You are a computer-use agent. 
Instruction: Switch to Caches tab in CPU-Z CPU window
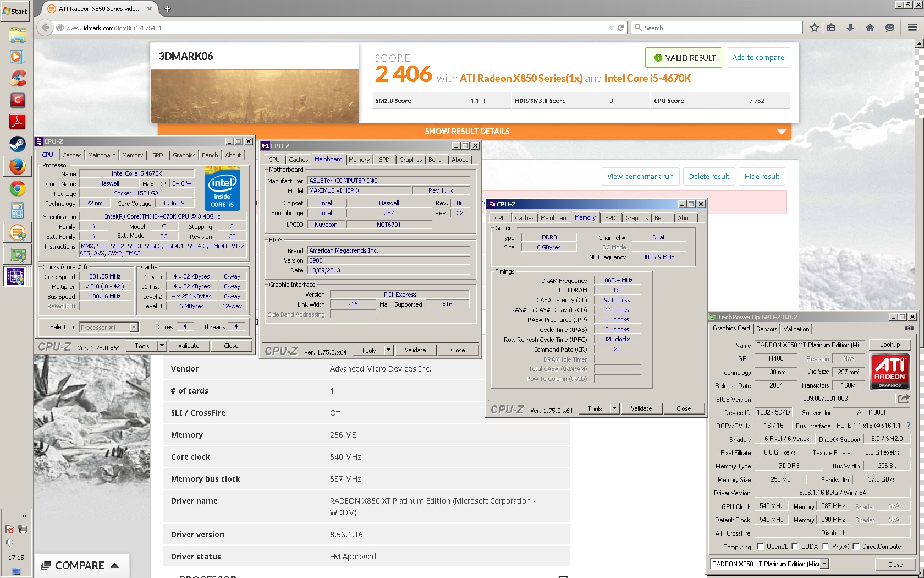point(72,155)
